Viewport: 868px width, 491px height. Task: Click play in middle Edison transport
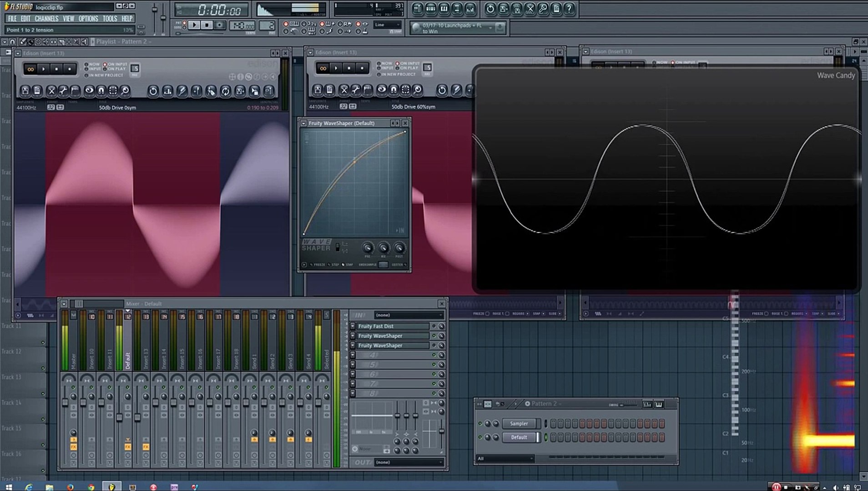(336, 68)
